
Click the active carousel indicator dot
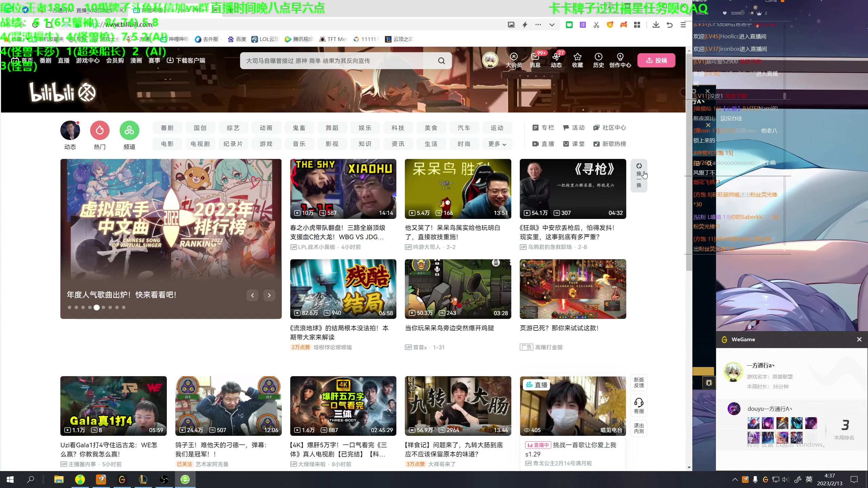[x=97, y=307]
